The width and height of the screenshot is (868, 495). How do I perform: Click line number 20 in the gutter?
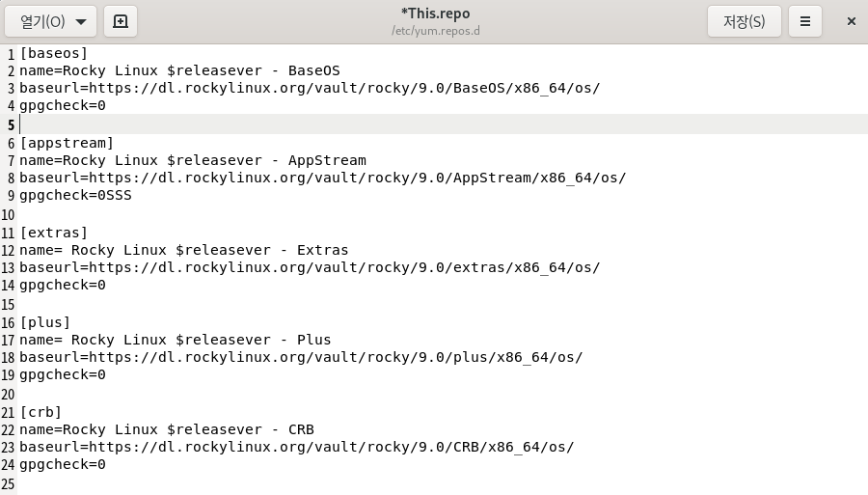8,395
